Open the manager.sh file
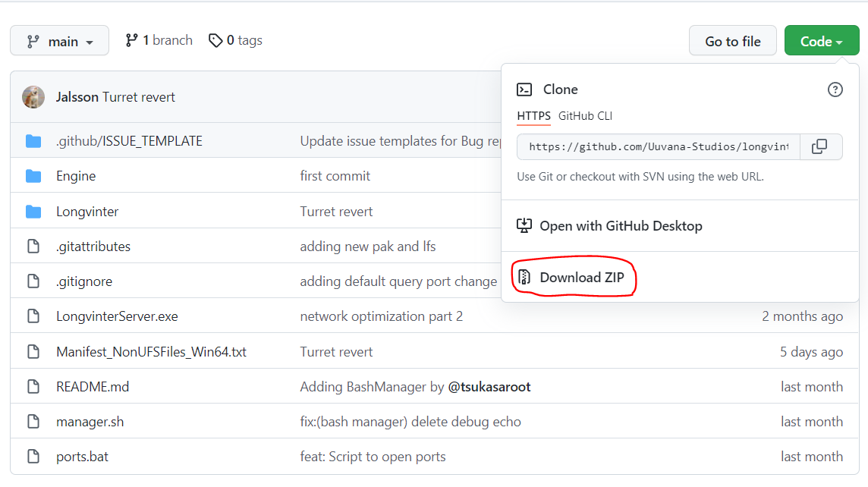This screenshot has width=868, height=487. click(90, 422)
